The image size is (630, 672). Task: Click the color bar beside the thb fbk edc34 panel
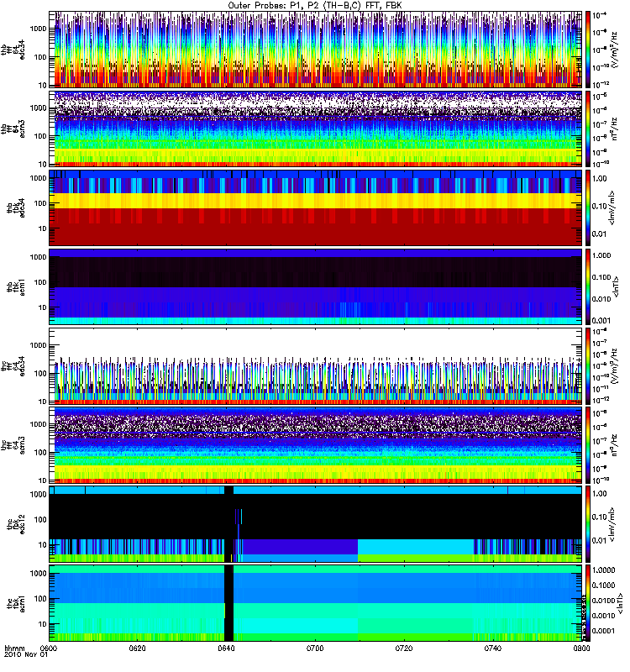[588, 207]
